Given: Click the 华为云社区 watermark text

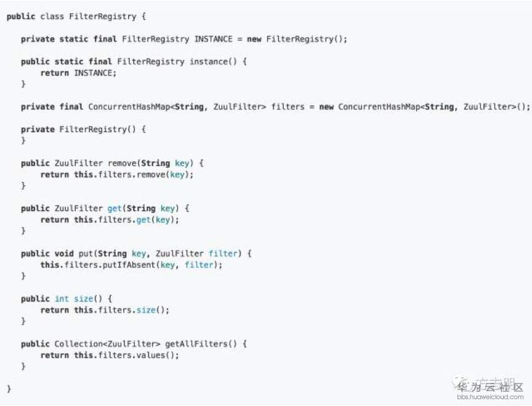Looking at the screenshot, I should click(x=490, y=387).
